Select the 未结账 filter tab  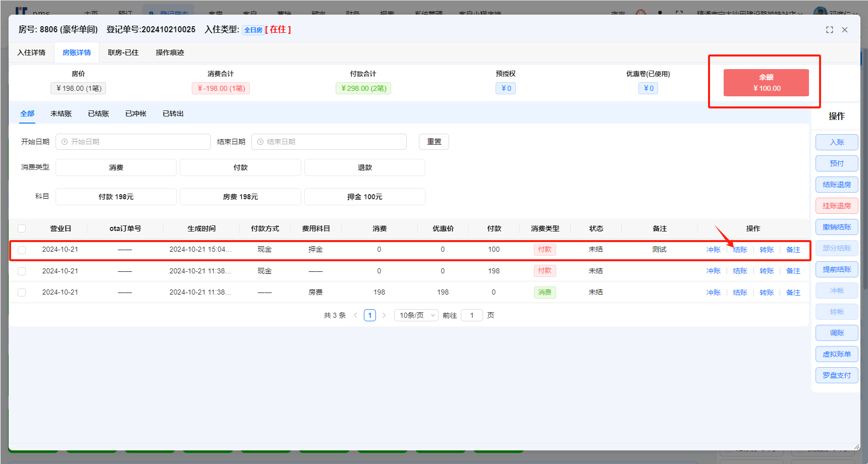coord(61,113)
